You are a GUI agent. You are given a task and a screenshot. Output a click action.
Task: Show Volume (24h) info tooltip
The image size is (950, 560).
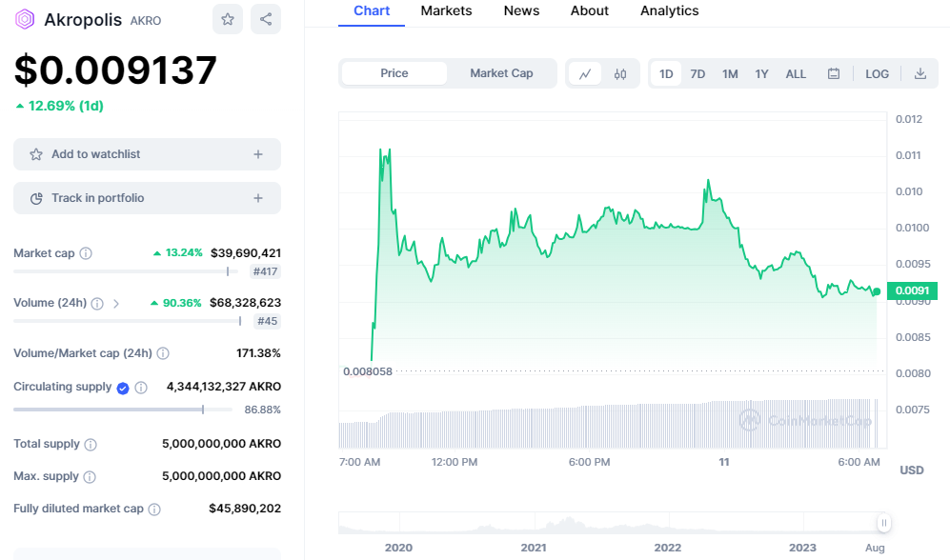(x=97, y=303)
